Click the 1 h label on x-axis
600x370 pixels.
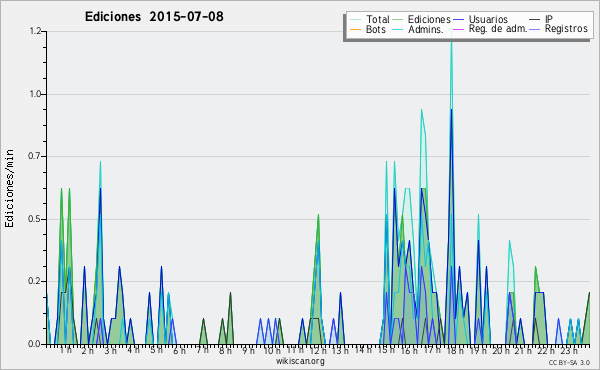pyautogui.click(x=65, y=350)
